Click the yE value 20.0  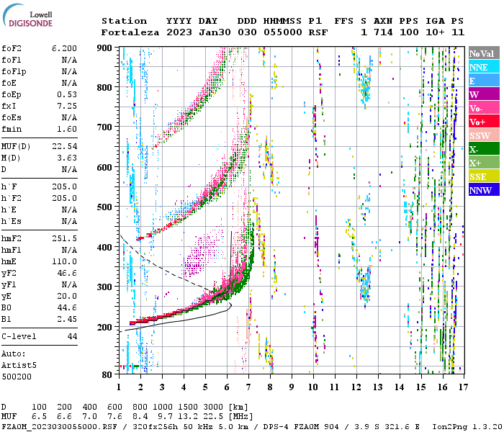pyautogui.click(x=67, y=297)
